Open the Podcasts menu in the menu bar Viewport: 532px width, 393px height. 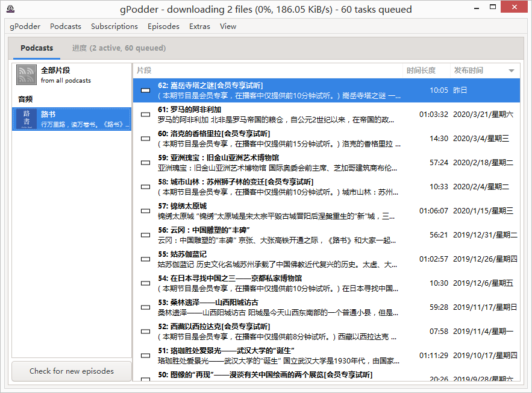pyautogui.click(x=66, y=26)
